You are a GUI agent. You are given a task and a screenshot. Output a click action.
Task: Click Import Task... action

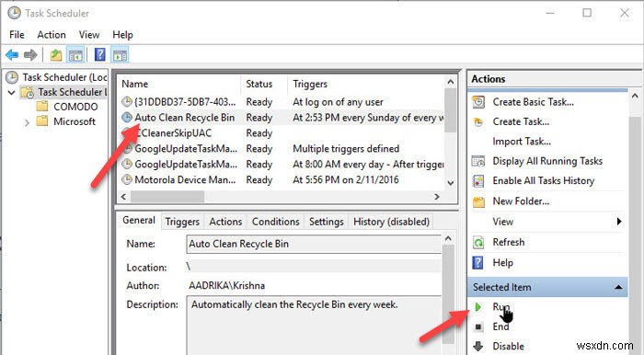pos(522,142)
